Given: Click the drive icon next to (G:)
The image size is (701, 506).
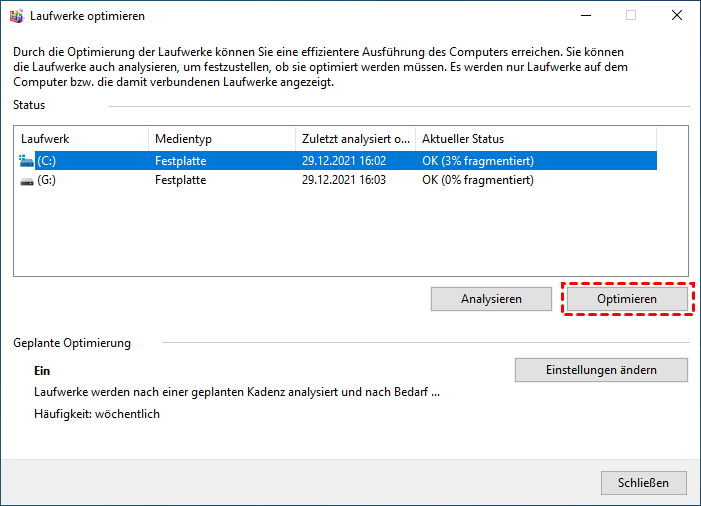Looking at the screenshot, I should pos(26,180).
